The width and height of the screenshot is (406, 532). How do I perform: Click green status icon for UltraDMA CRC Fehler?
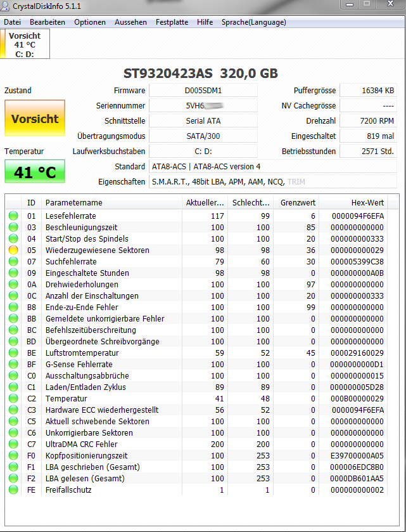[x=13, y=444]
